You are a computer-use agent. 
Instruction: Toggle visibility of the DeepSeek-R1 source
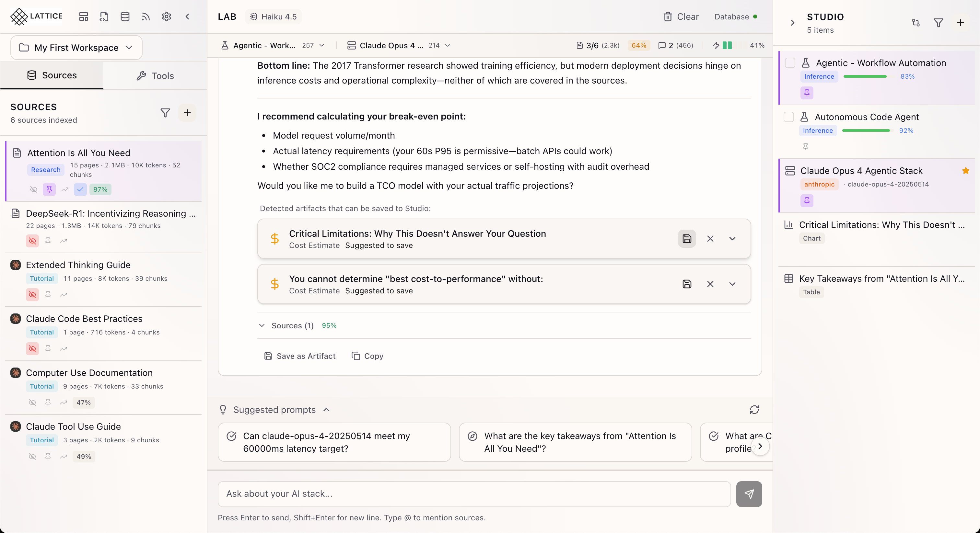(x=32, y=241)
